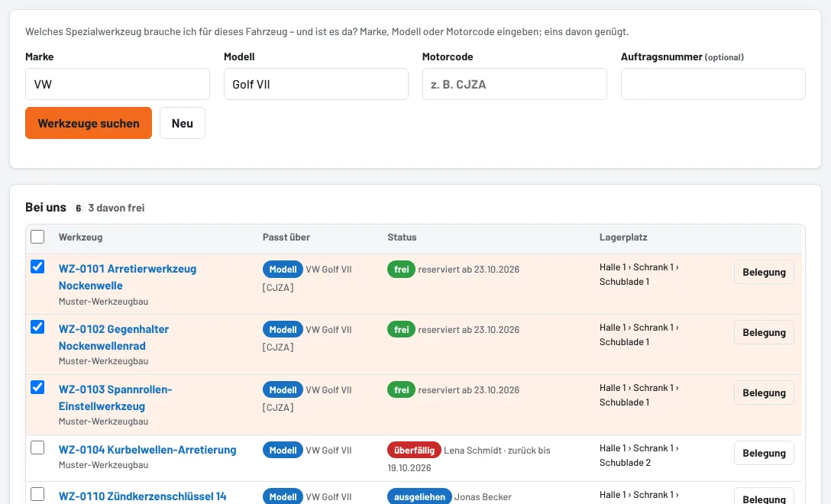831x504 pixels.
Task: Uncheck the WZ-0102 Gegenhalter row checkbox
Action: click(x=37, y=327)
